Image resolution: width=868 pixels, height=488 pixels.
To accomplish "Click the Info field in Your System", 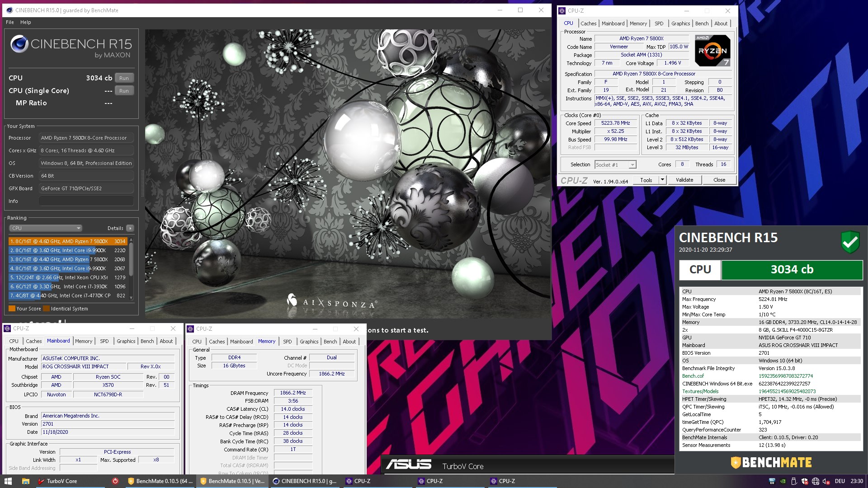I will coord(86,201).
